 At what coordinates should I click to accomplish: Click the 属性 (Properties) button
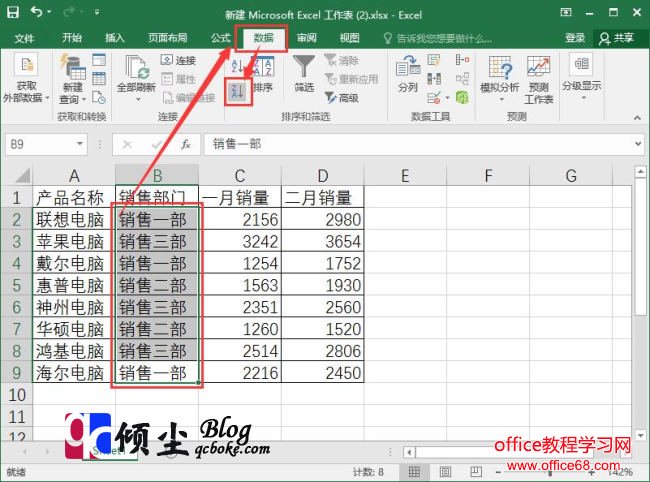(x=179, y=78)
